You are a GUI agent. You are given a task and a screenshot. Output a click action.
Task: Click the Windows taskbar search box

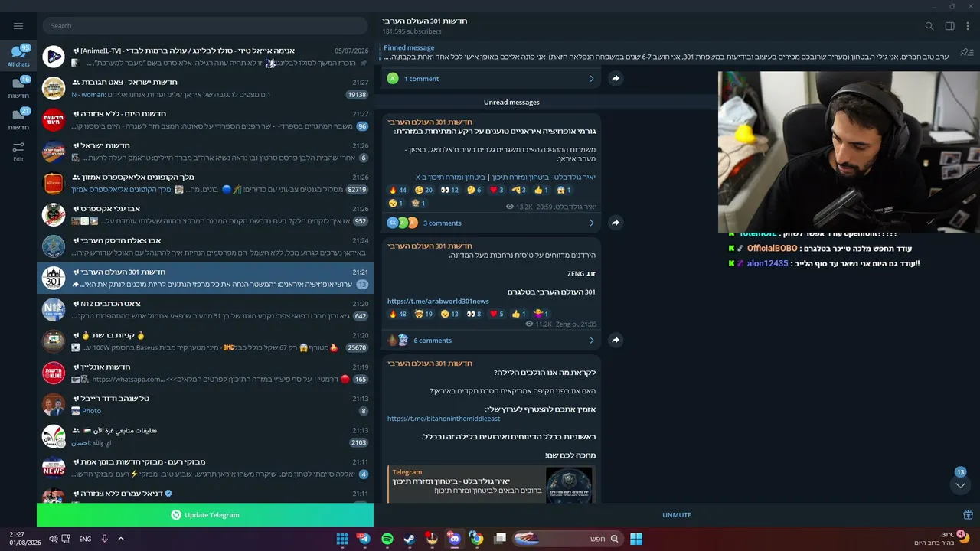567,539
